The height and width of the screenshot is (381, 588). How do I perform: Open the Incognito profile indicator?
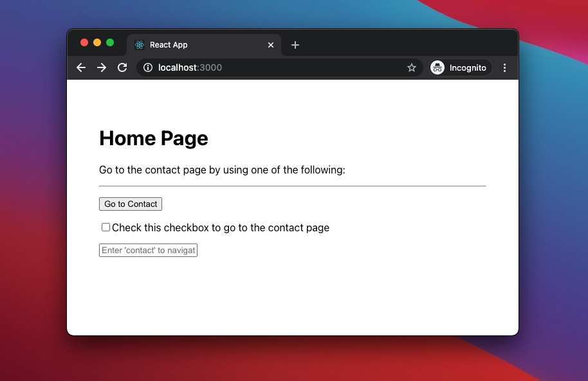pyautogui.click(x=460, y=67)
